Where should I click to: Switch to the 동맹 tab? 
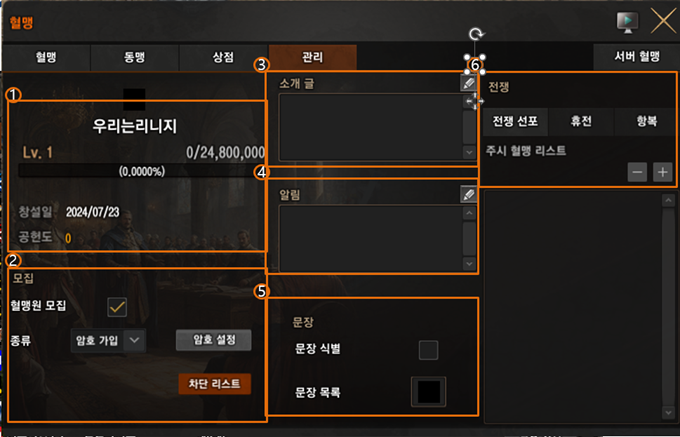click(x=134, y=58)
